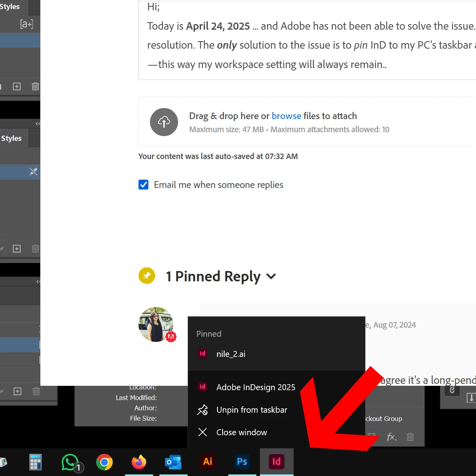Delete selected style in the [a+] Styles panel
Screen dimensions: 476x476
[x=35, y=86]
